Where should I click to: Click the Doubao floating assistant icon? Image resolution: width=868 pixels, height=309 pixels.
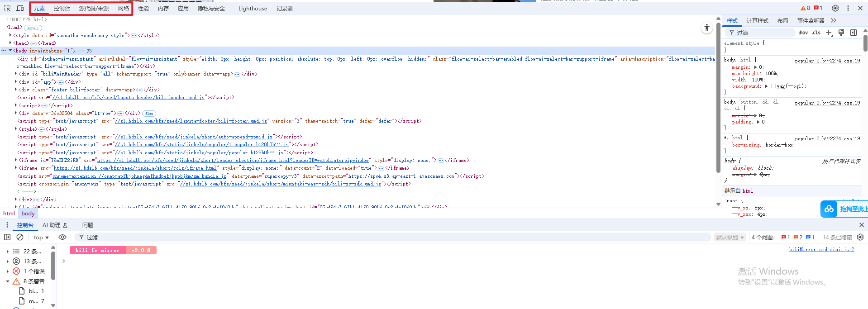point(829,209)
